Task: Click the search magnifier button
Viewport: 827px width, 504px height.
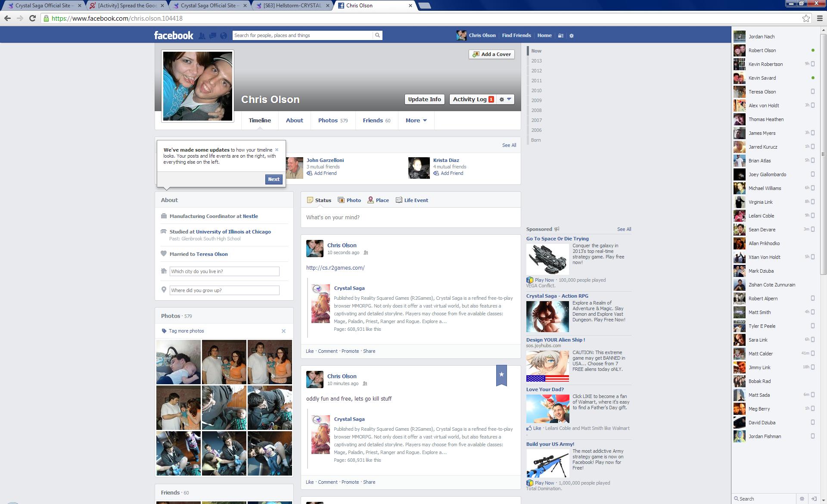Action: [x=377, y=35]
